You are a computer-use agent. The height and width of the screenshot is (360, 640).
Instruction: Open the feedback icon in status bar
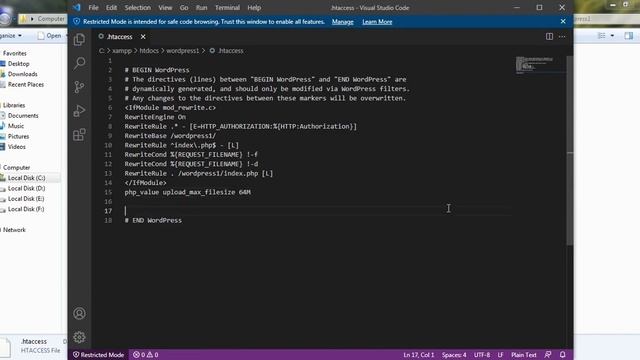548,355
